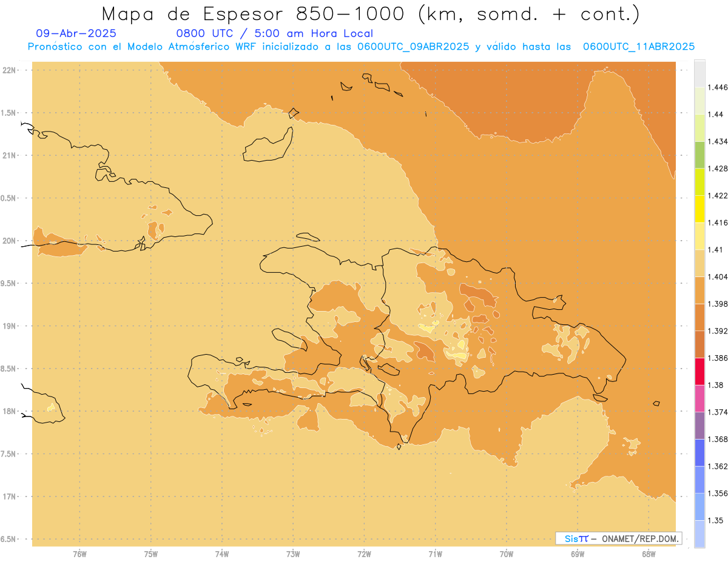Click the '73W' longitude label
Image resolution: width=728 pixels, height=562 pixels.
[x=293, y=555]
